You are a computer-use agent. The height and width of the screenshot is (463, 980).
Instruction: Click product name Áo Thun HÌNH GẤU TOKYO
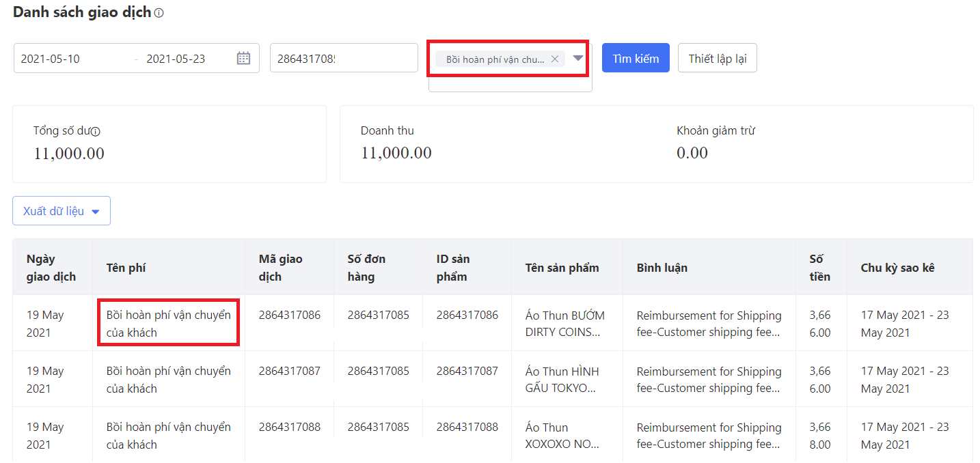tap(562, 380)
